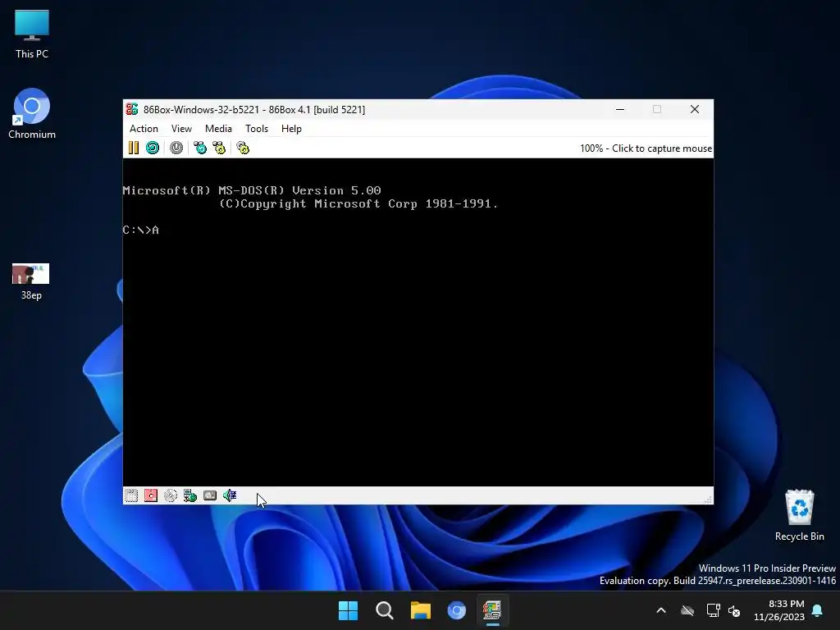The height and width of the screenshot is (630, 840).
Task: Click the speaker sound status icon
Action: 230,495
